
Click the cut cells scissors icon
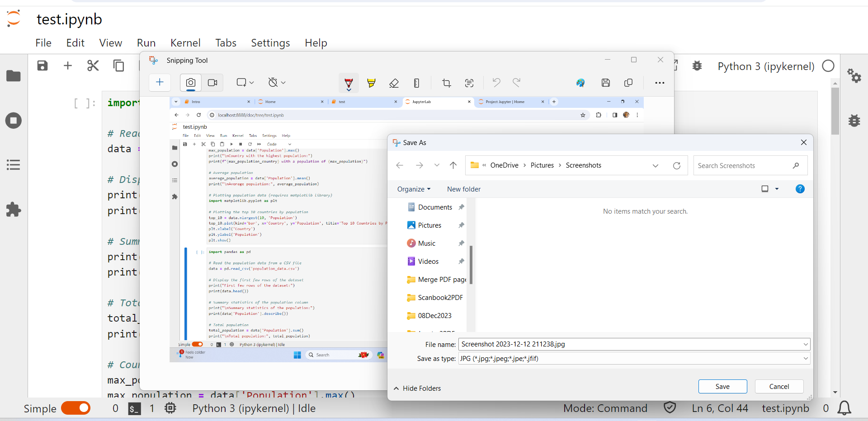click(x=93, y=66)
